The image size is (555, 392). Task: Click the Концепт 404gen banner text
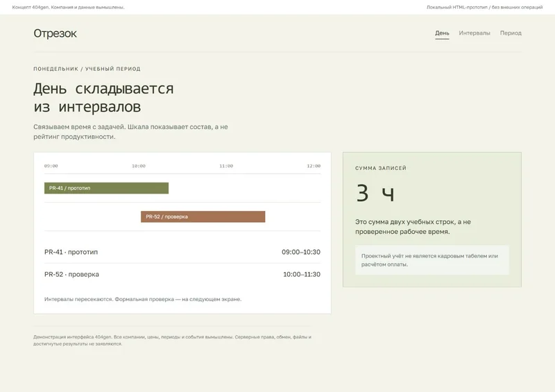[68, 7]
